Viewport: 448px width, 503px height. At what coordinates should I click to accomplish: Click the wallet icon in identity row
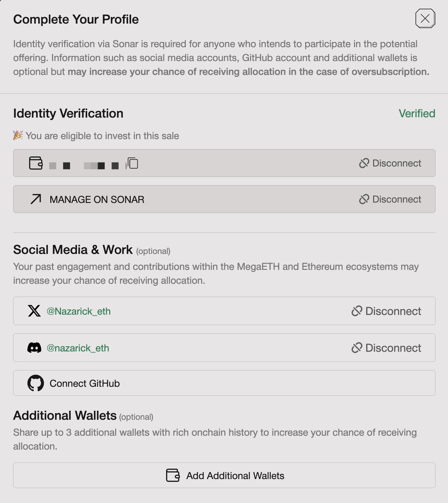36,163
